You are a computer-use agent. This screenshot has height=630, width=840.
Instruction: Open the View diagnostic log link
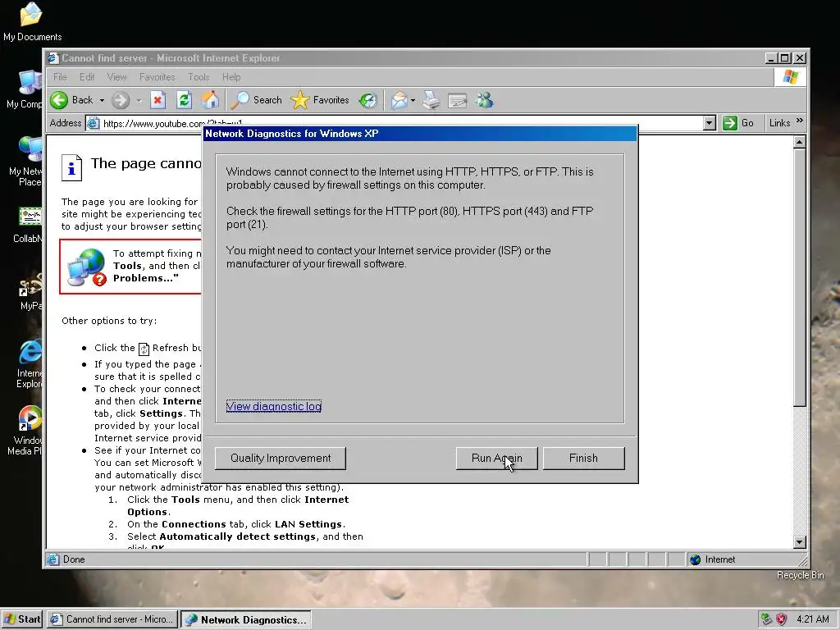click(274, 406)
